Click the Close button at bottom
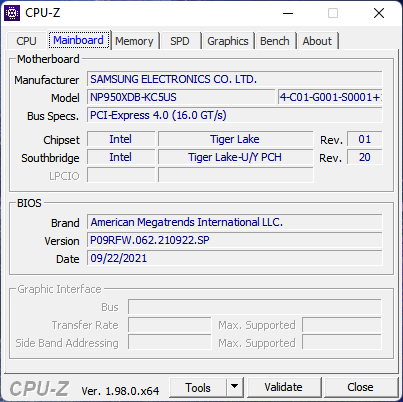This screenshot has width=403, height=402. click(x=360, y=387)
